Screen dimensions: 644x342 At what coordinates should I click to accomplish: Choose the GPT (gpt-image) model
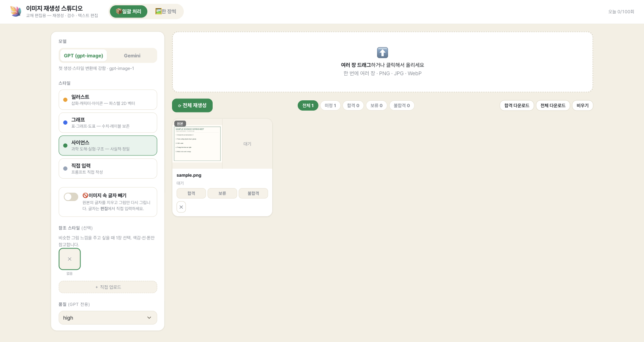pos(84,55)
